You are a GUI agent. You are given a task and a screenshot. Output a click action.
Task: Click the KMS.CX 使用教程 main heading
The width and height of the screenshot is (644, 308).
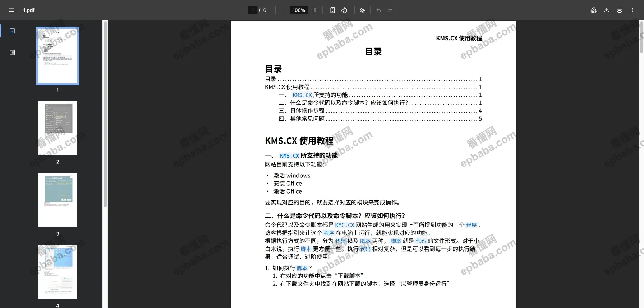pyautogui.click(x=299, y=141)
